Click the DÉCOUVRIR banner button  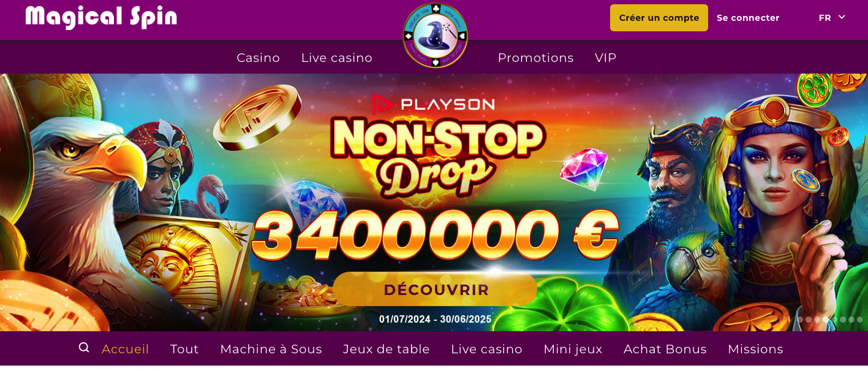[436, 290]
